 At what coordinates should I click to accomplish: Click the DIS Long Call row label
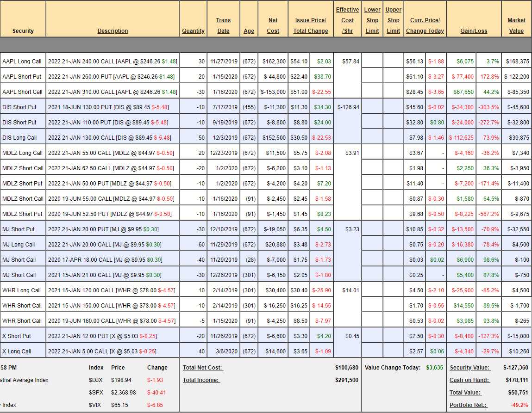click(x=19, y=138)
